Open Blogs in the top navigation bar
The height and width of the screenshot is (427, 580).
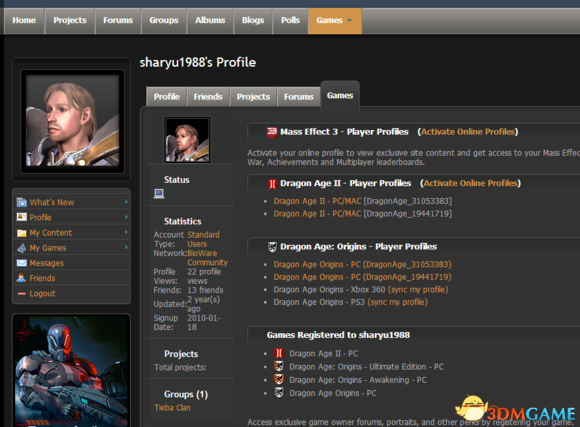pyautogui.click(x=253, y=21)
